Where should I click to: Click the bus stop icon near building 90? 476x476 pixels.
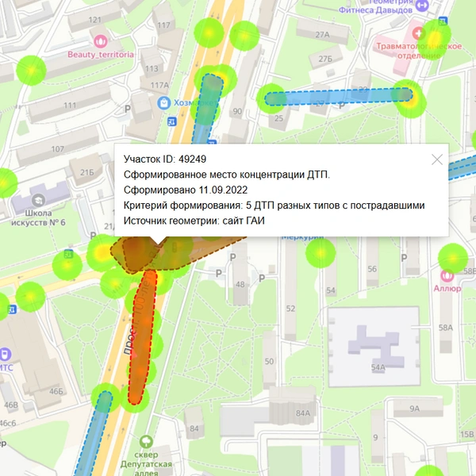172,122
